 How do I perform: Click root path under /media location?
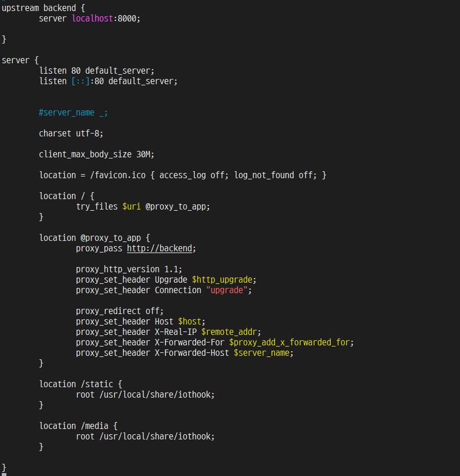(157, 437)
